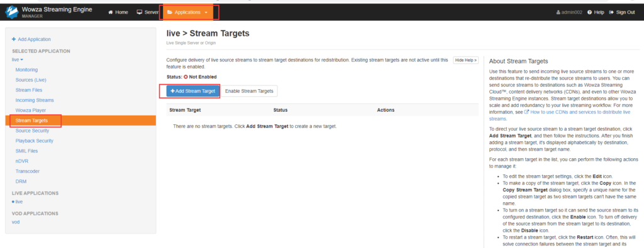Click the Not Enabled status icon
644x248 pixels.
coord(186,77)
